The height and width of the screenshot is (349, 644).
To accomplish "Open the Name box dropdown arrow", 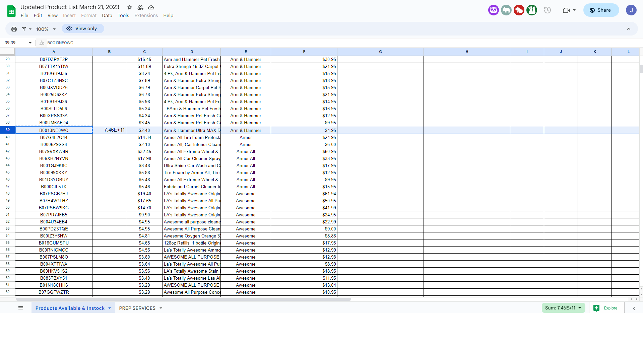I will coord(30,43).
